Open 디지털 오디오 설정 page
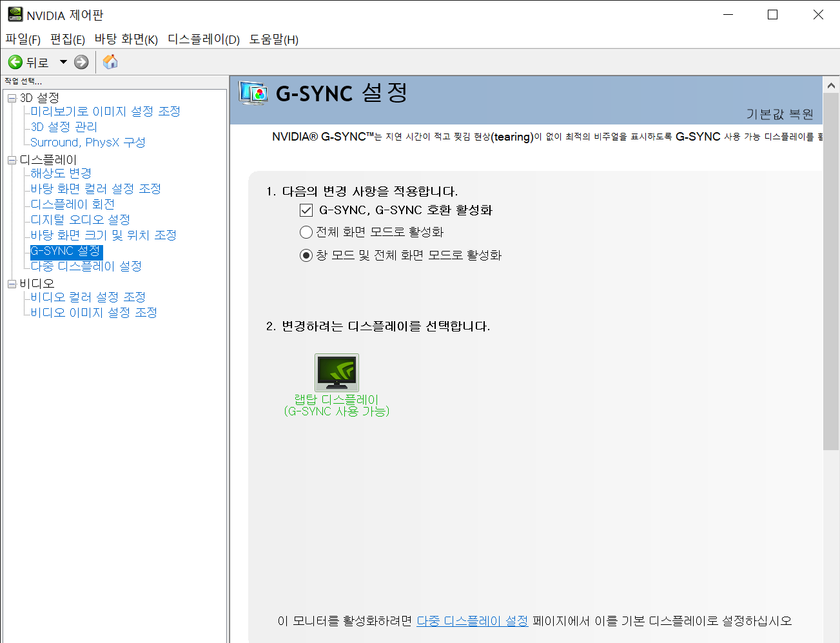The image size is (840, 643). pyautogui.click(x=81, y=220)
